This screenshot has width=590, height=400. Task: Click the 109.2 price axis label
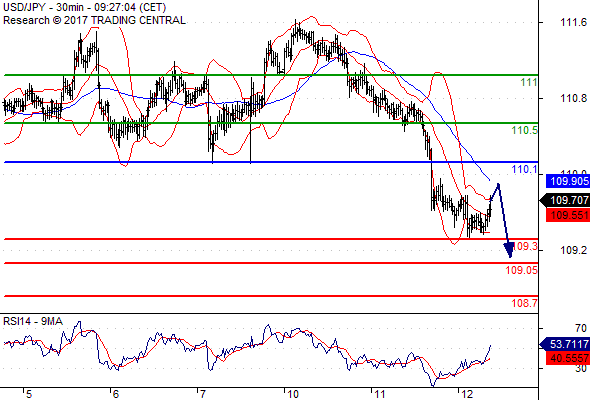(573, 250)
